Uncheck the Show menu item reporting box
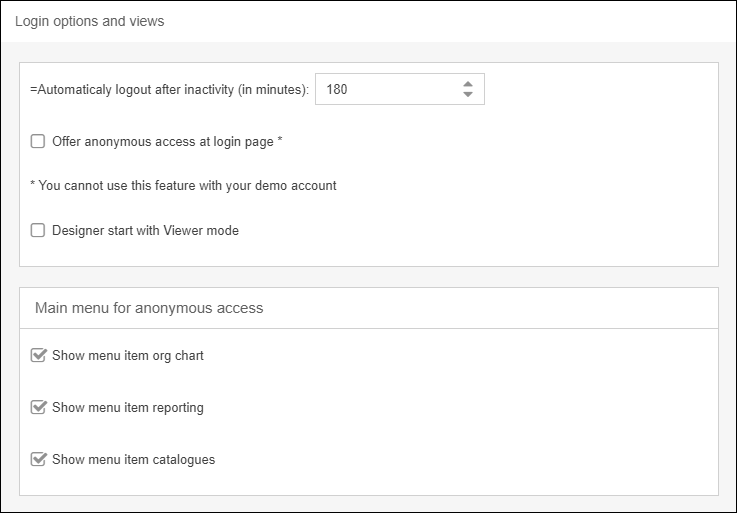The image size is (737, 513). pos(39,407)
